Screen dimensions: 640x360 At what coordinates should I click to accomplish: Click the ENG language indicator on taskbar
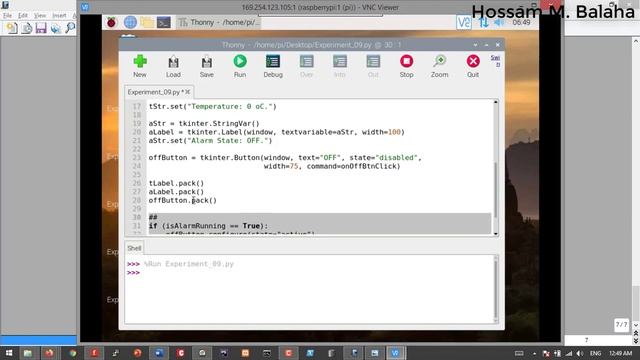pyautogui.click(x=596, y=353)
